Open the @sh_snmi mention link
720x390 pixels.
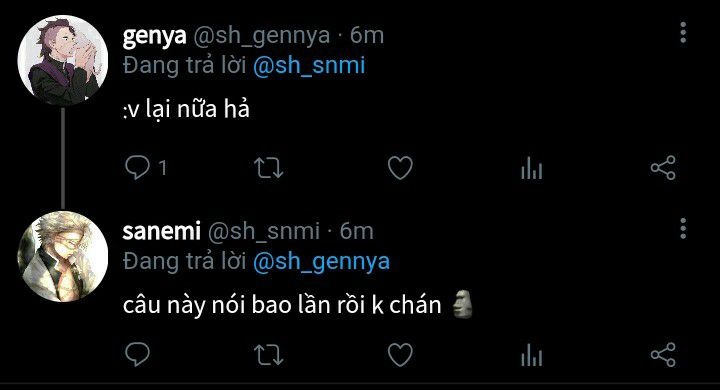(x=309, y=65)
